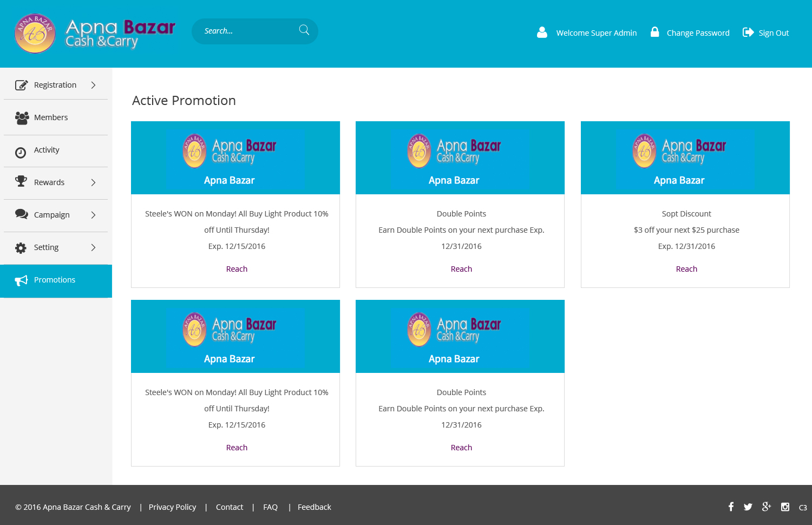Expand the Rewards submenu arrow
This screenshot has width=812, height=525.
[x=93, y=182]
